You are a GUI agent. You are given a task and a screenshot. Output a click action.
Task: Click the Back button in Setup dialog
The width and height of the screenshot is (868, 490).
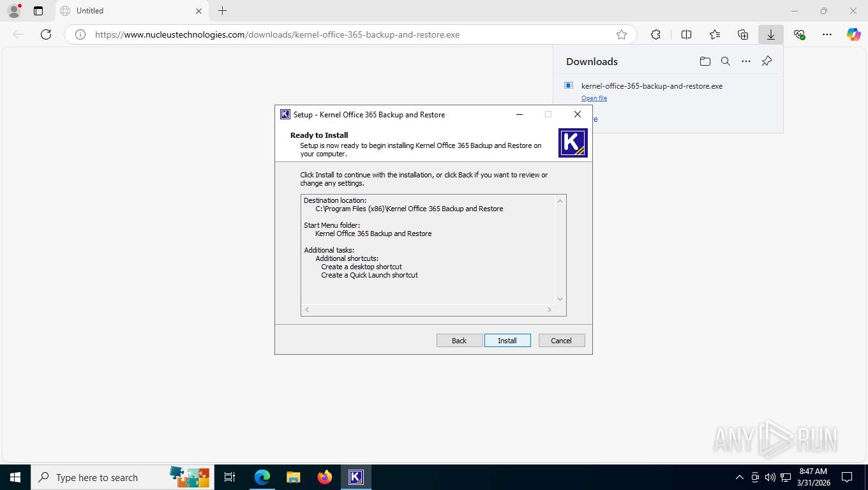click(460, 341)
